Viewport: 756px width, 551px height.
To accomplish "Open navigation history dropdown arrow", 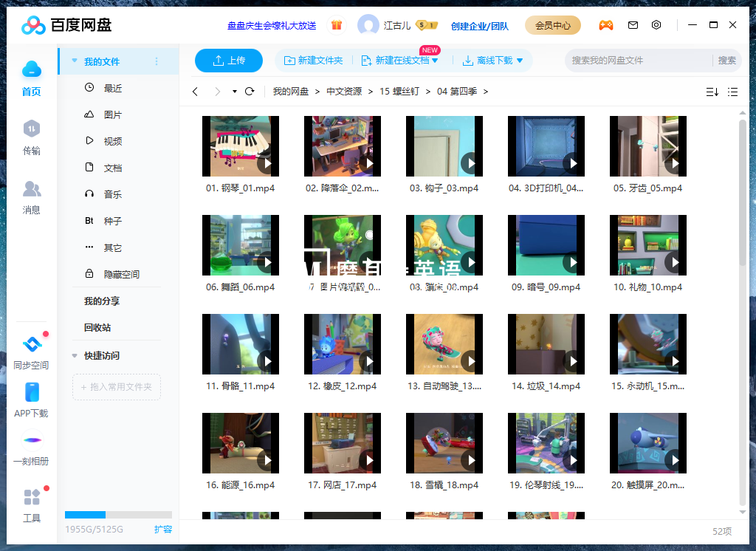I will coord(235,92).
